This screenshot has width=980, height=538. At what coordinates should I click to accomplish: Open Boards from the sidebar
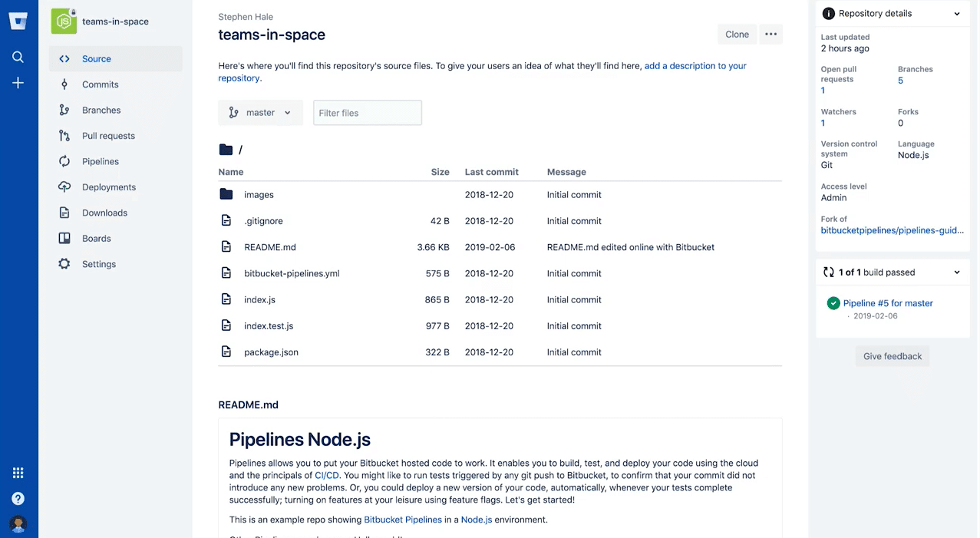[96, 238]
